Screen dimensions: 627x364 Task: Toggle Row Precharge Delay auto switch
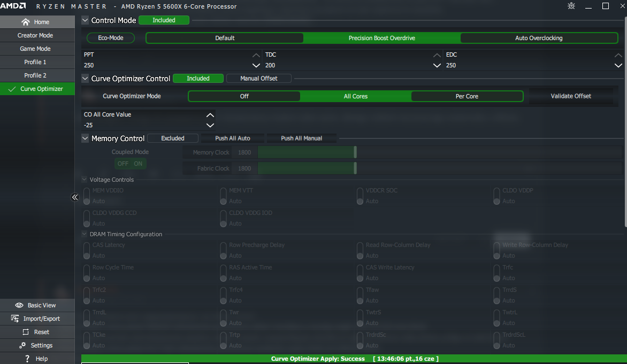tap(223, 251)
